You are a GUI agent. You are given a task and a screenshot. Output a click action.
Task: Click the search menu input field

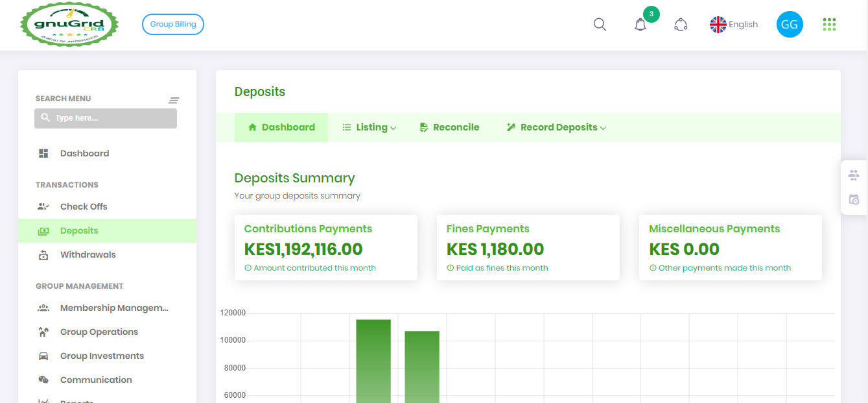(x=106, y=118)
